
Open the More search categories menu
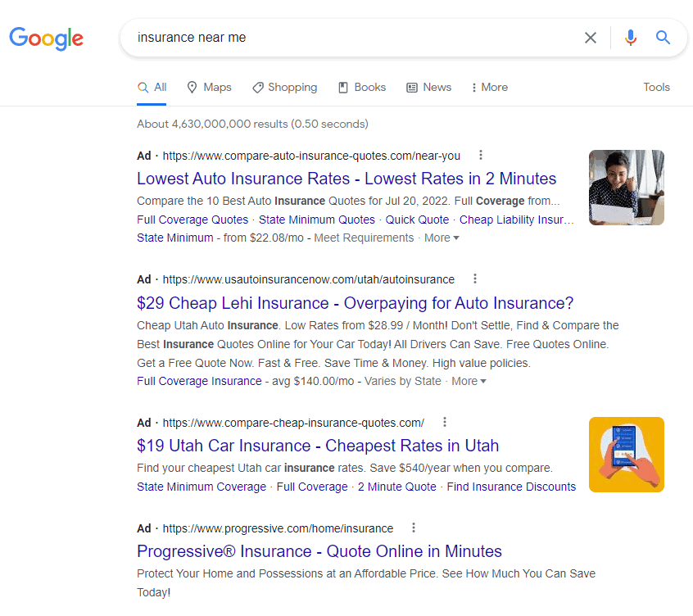pyautogui.click(x=490, y=87)
